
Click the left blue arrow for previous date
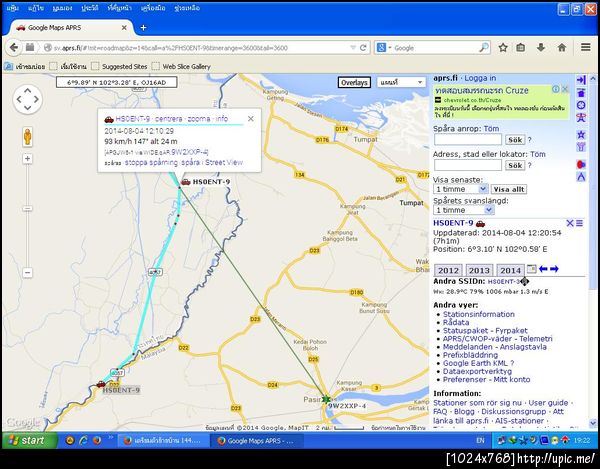tap(543, 269)
